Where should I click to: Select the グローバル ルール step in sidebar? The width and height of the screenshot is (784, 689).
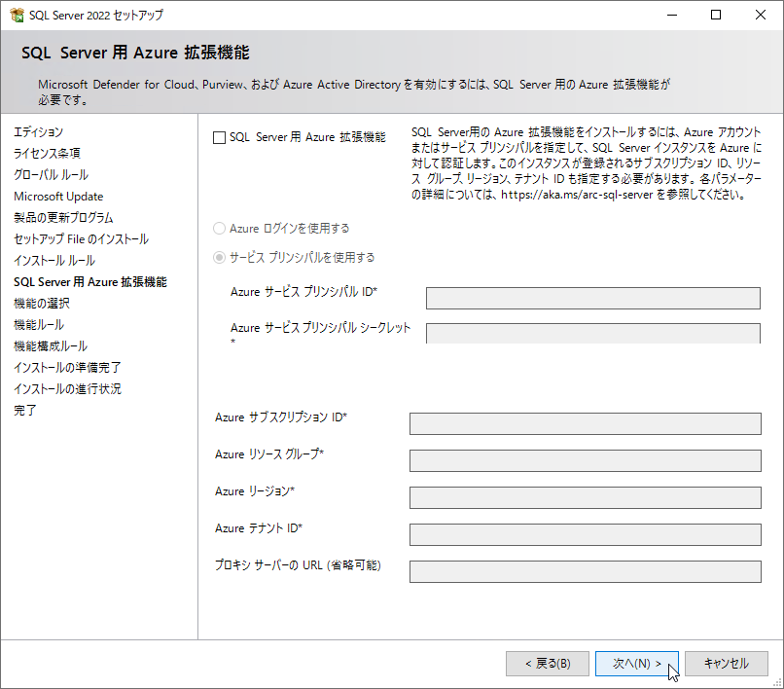[x=51, y=175]
